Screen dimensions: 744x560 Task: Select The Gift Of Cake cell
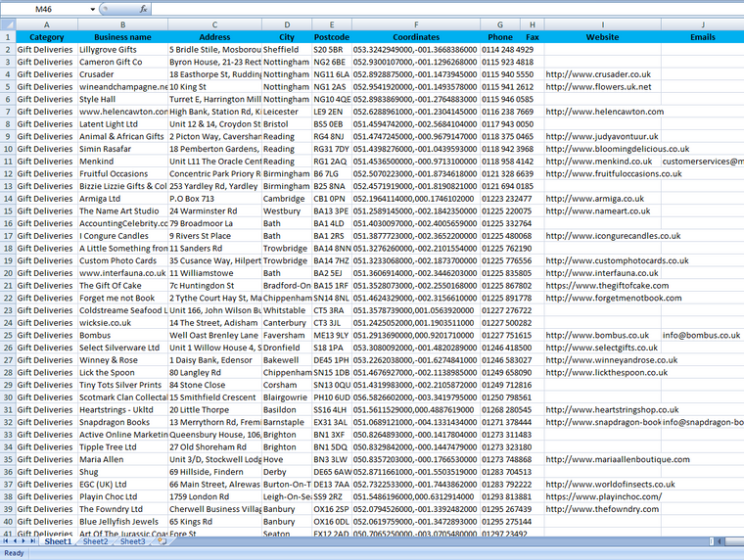coord(122,286)
